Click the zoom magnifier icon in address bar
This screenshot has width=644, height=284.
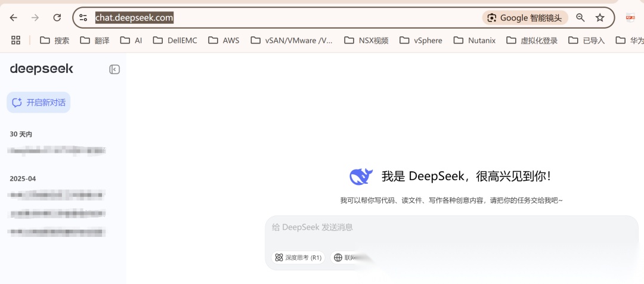(580, 18)
